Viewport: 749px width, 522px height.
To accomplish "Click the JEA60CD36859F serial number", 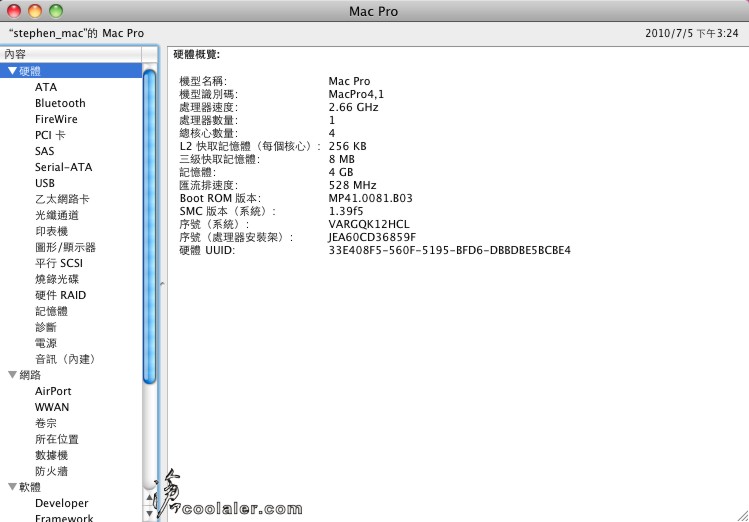I will click(x=372, y=237).
